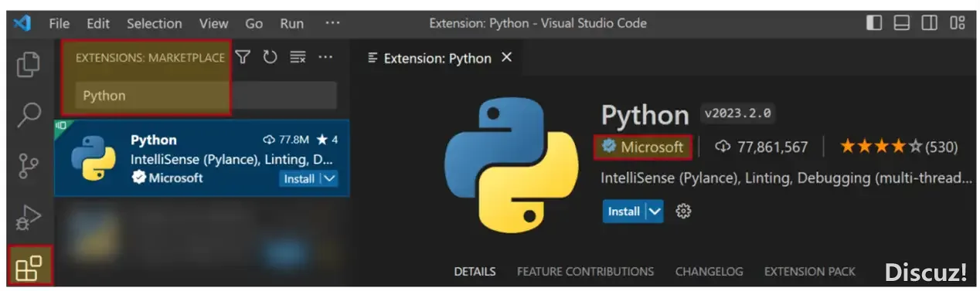
Task: Filter extensions with the funnel icon
Action: (x=243, y=57)
